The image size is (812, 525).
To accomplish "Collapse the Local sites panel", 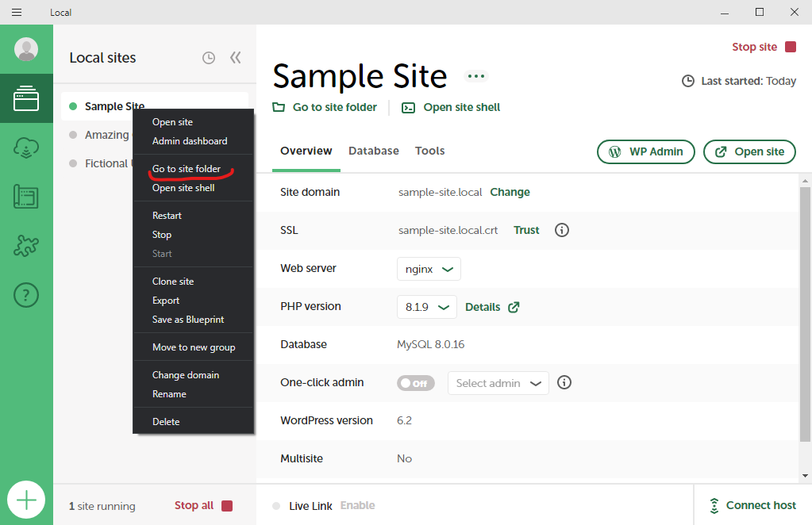I will click(236, 57).
